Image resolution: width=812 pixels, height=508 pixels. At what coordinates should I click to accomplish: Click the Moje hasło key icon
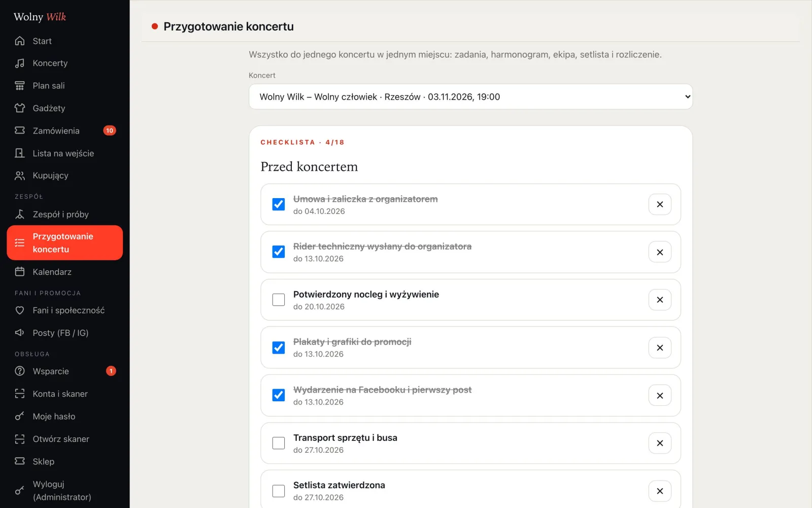coord(20,416)
